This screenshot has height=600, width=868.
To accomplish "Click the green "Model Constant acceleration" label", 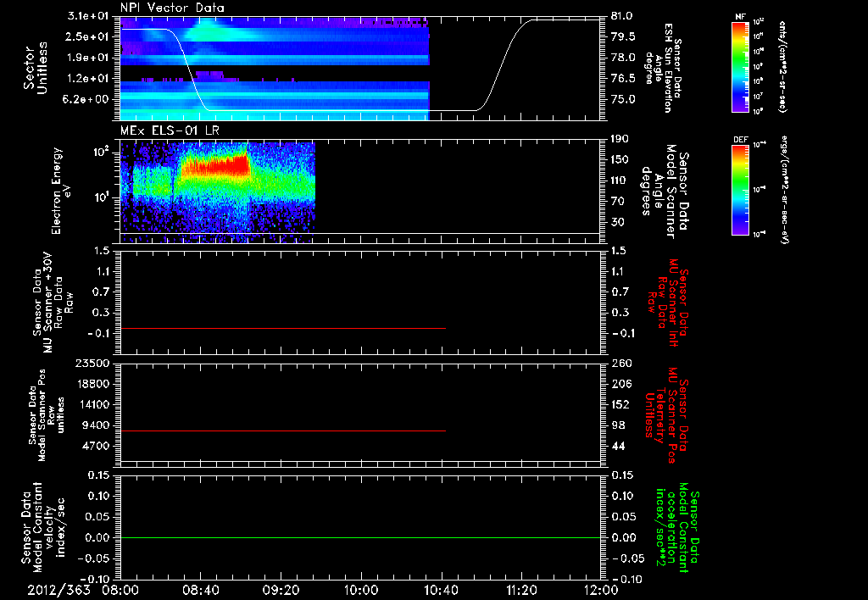I will [x=677, y=529].
